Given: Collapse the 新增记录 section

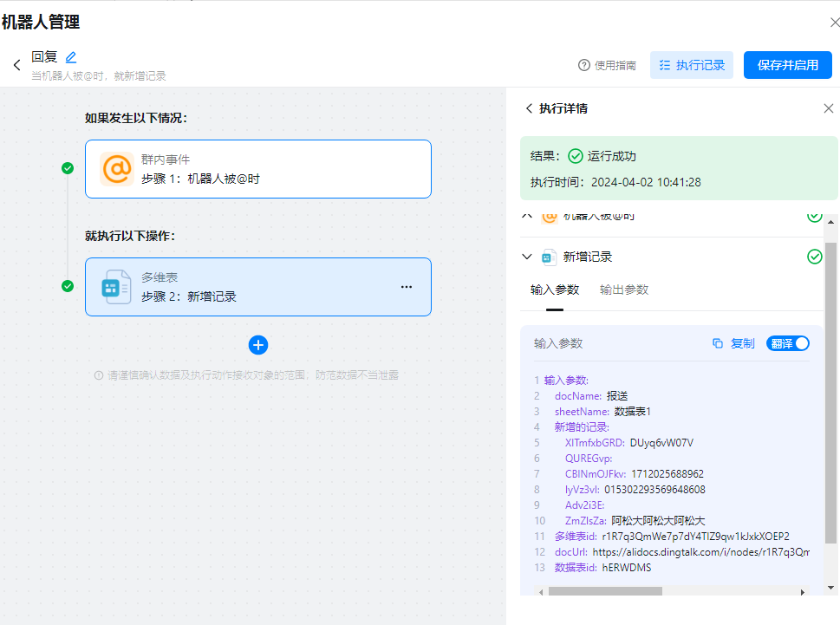Looking at the screenshot, I should click(x=527, y=257).
